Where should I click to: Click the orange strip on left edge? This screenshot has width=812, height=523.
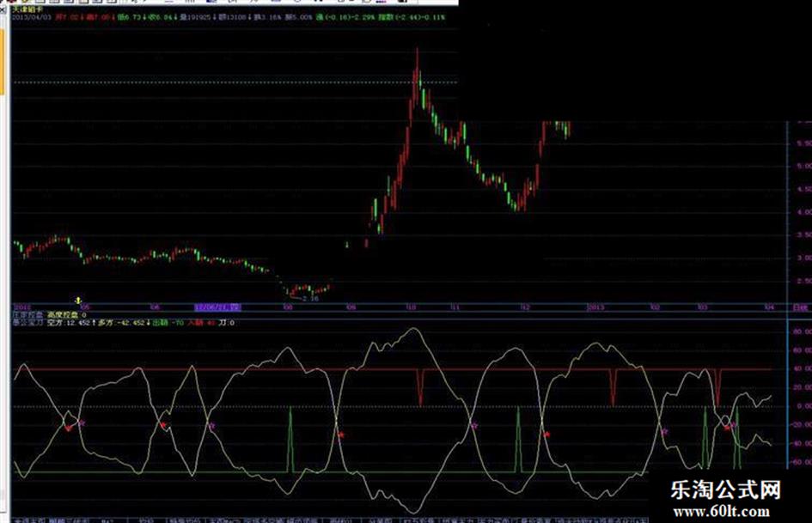2,61
